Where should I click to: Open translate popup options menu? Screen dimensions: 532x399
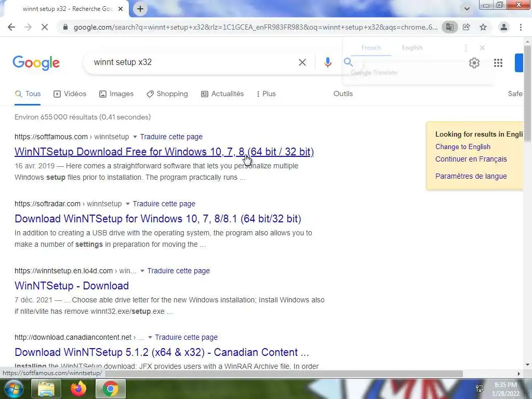click(466, 48)
